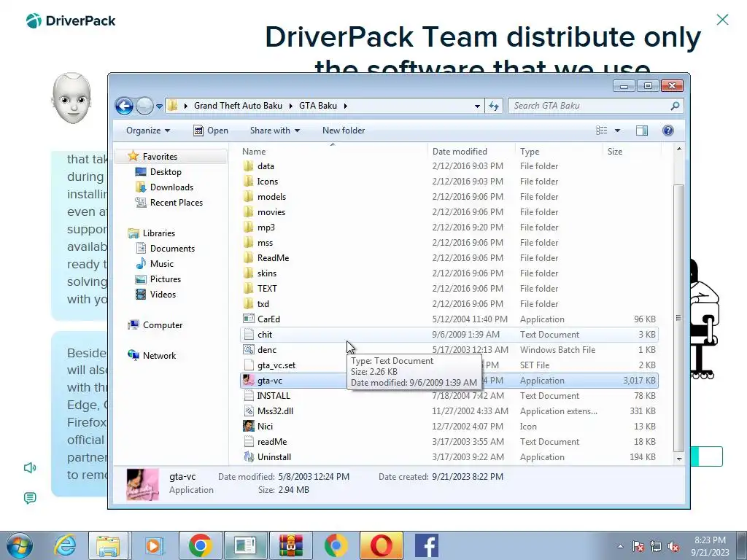Click Grand Theft Auto Baku breadcrumb
The width and height of the screenshot is (747, 560).
tap(238, 106)
